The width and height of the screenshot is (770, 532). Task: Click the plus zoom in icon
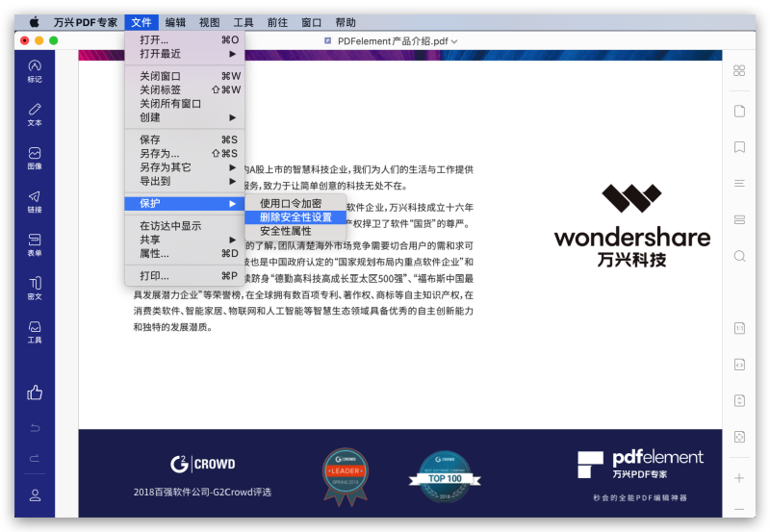tap(739, 478)
